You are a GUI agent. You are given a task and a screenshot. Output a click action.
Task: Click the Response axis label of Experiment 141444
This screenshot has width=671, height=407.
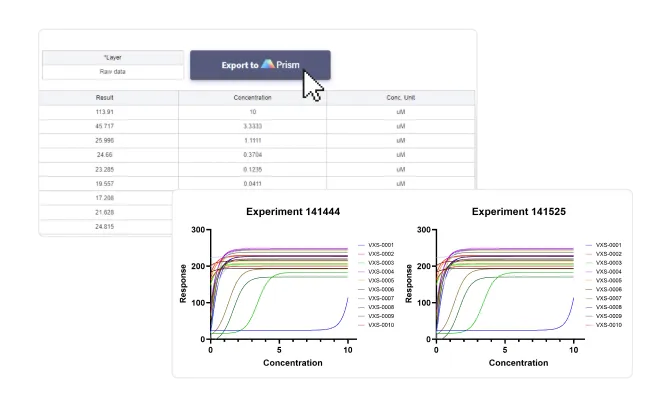click(x=183, y=284)
